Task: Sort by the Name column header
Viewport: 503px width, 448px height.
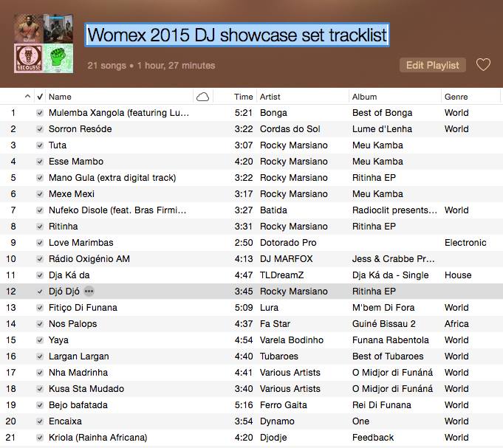Action: click(x=60, y=97)
